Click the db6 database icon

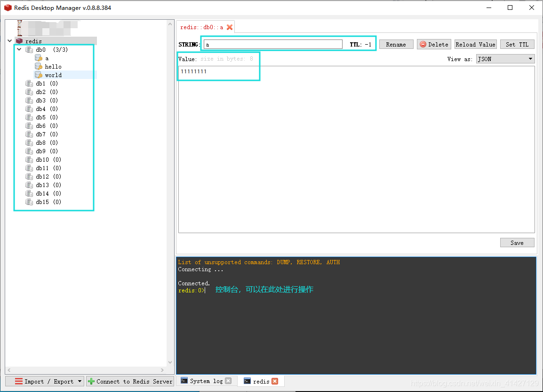click(x=30, y=125)
